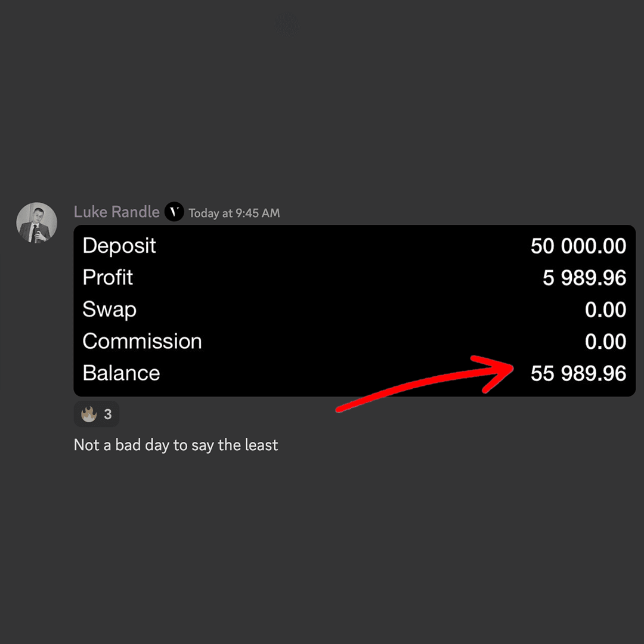Select the Swap value 0.00
Viewport: 644px width, 644px height.
point(605,310)
